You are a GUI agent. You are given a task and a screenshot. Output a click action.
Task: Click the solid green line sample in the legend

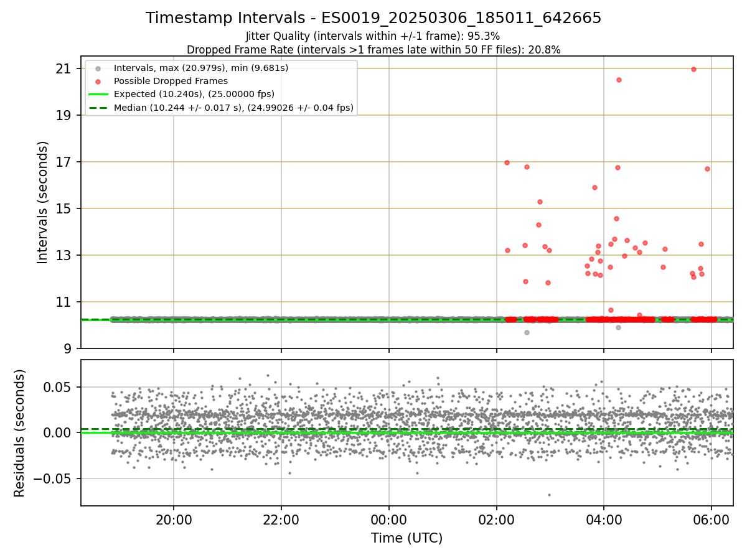tap(97, 95)
